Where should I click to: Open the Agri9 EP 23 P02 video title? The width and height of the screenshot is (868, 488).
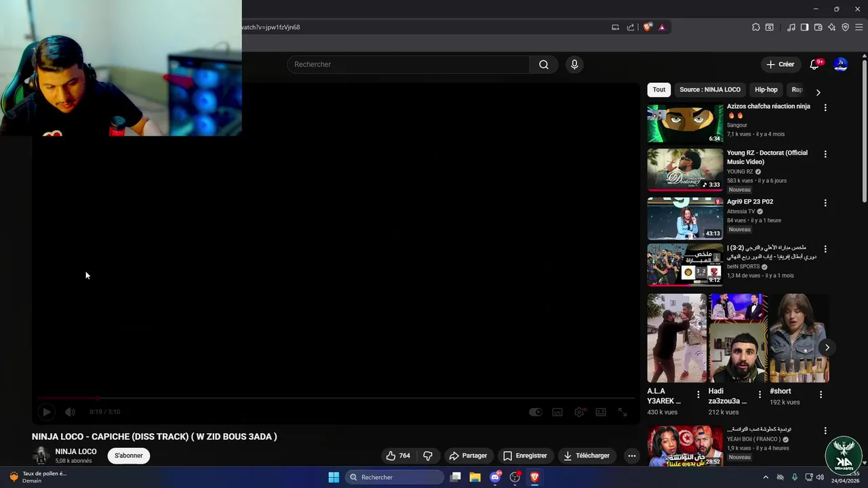750,202
